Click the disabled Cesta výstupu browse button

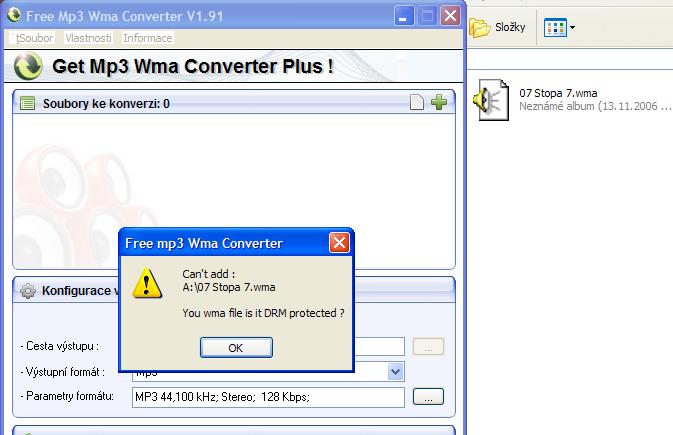coord(428,347)
